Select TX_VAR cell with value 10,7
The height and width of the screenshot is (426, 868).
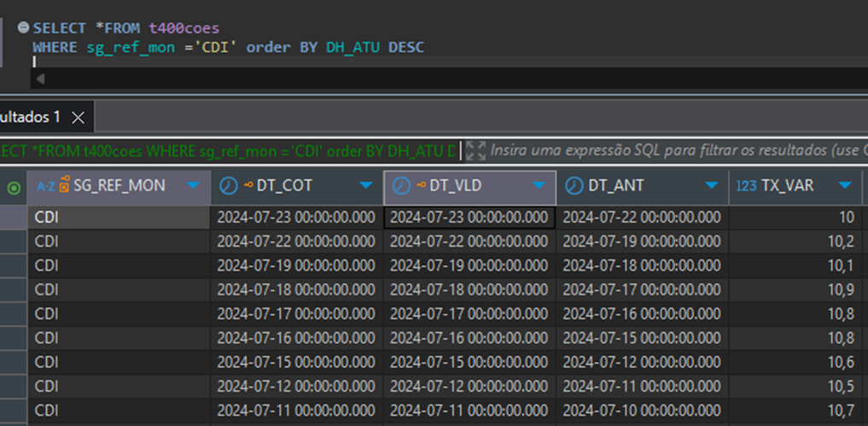click(795, 411)
